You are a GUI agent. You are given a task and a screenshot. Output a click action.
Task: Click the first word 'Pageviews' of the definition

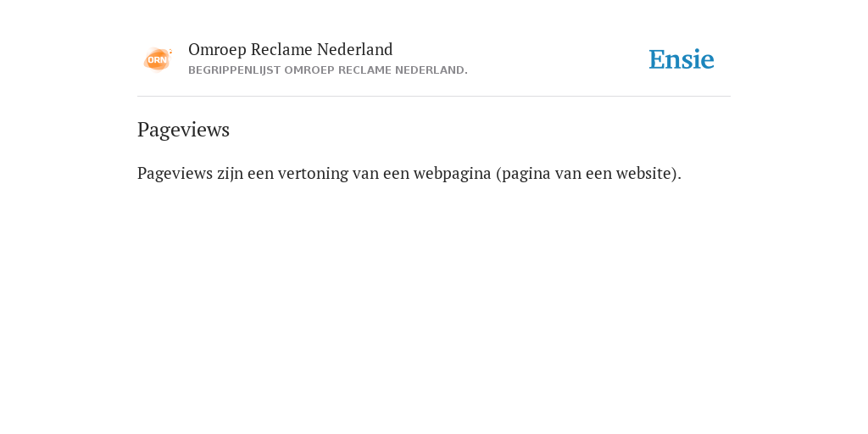175,173
